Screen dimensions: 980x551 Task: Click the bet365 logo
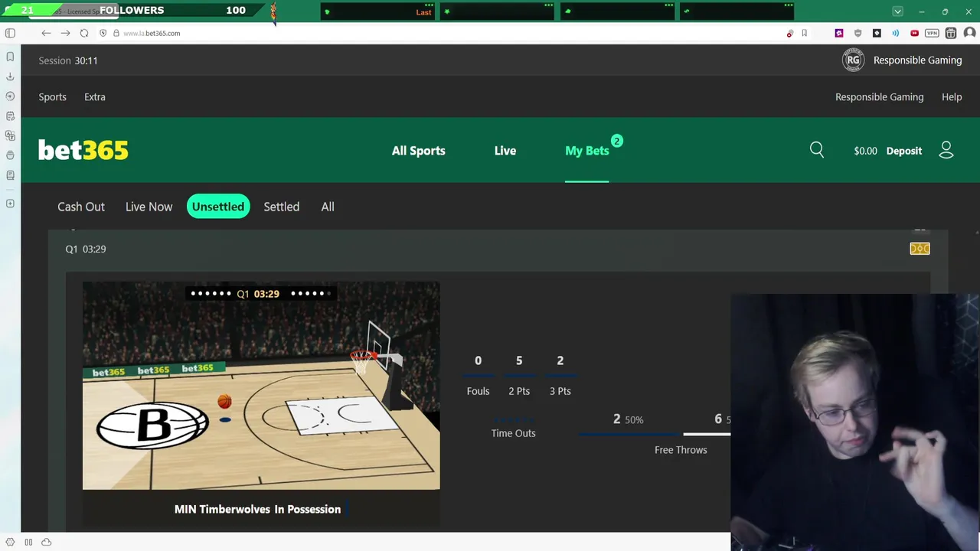pos(83,150)
